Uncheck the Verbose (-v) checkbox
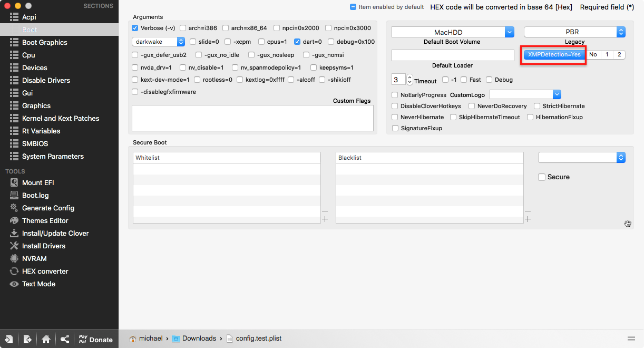Image resolution: width=644 pixels, height=348 pixels. click(135, 28)
